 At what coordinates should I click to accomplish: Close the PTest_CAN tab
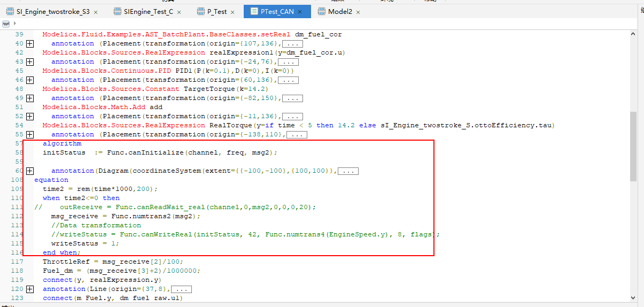tap(300, 12)
